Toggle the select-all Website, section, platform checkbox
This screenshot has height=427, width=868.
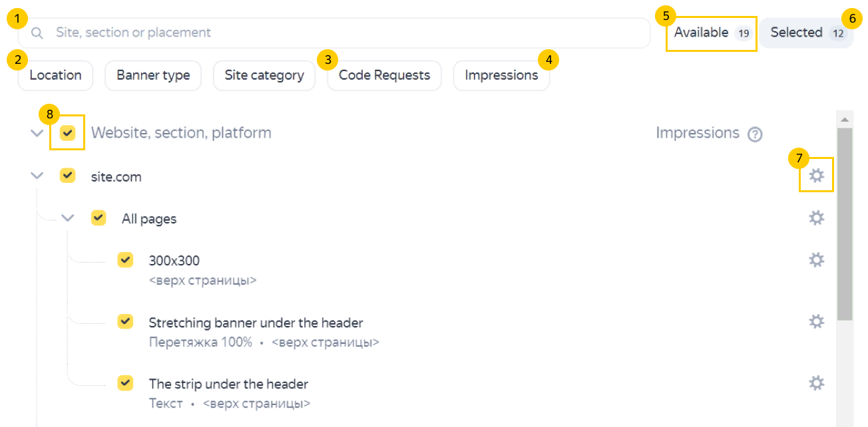click(x=67, y=133)
